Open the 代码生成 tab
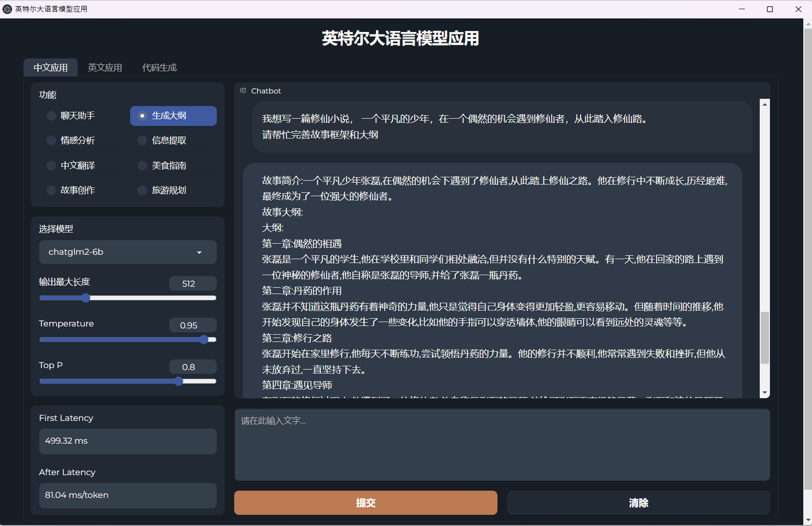This screenshot has height=526, width=812. click(159, 68)
